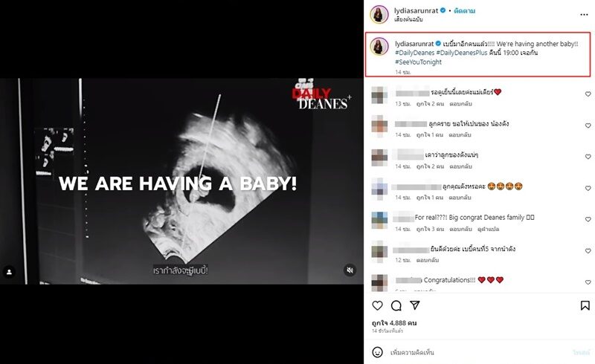The height and width of the screenshot is (364, 595).
Task: Like the 'For real???' comment
Action: coord(588,220)
